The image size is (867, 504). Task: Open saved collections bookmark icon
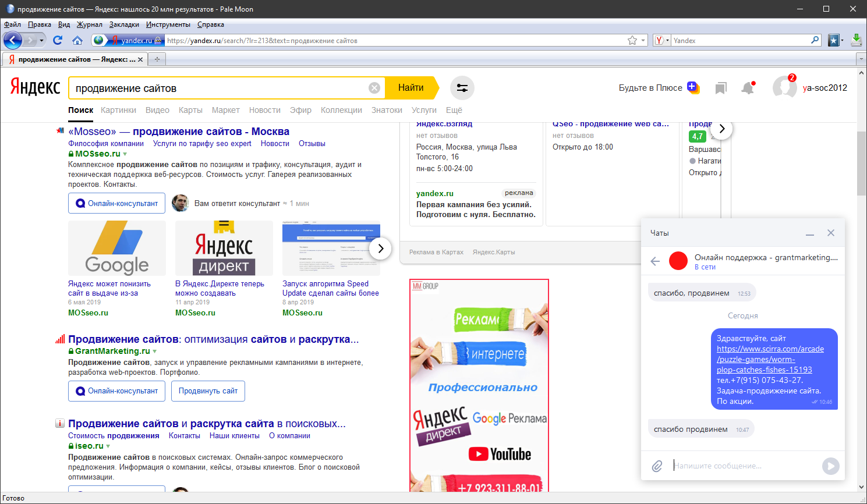pyautogui.click(x=721, y=88)
